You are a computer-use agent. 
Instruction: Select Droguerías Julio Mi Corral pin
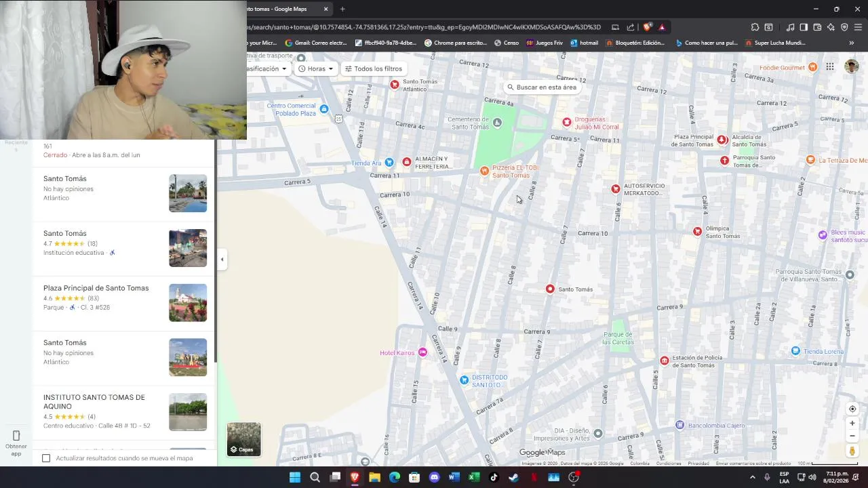pyautogui.click(x=567, y=122)
